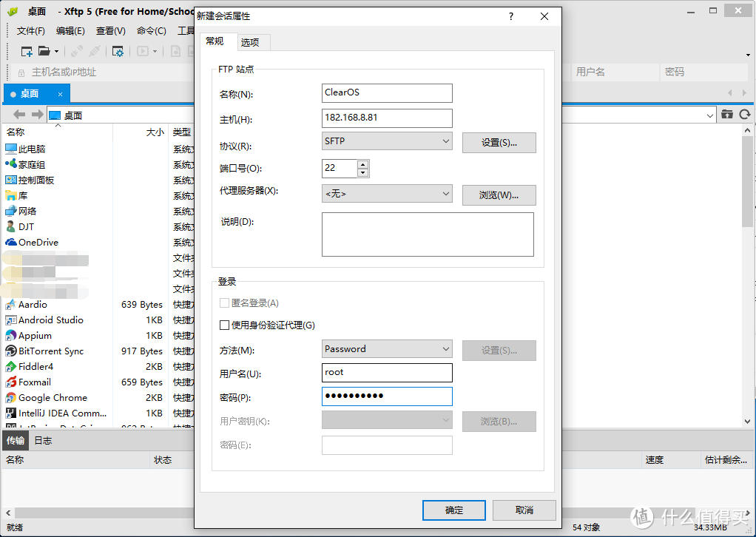Click the session properties gear icon

117,50
